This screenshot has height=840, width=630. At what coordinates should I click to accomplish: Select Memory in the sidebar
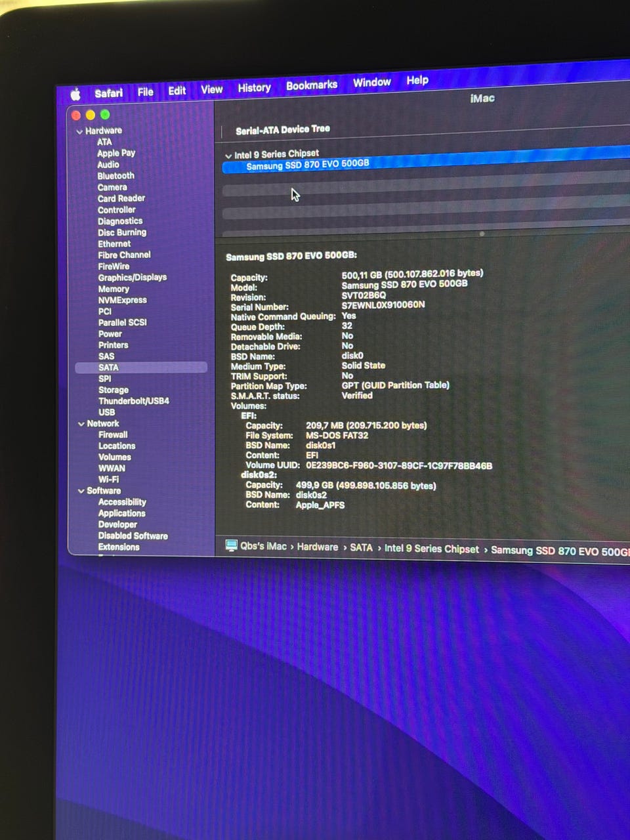pos(114,289)
